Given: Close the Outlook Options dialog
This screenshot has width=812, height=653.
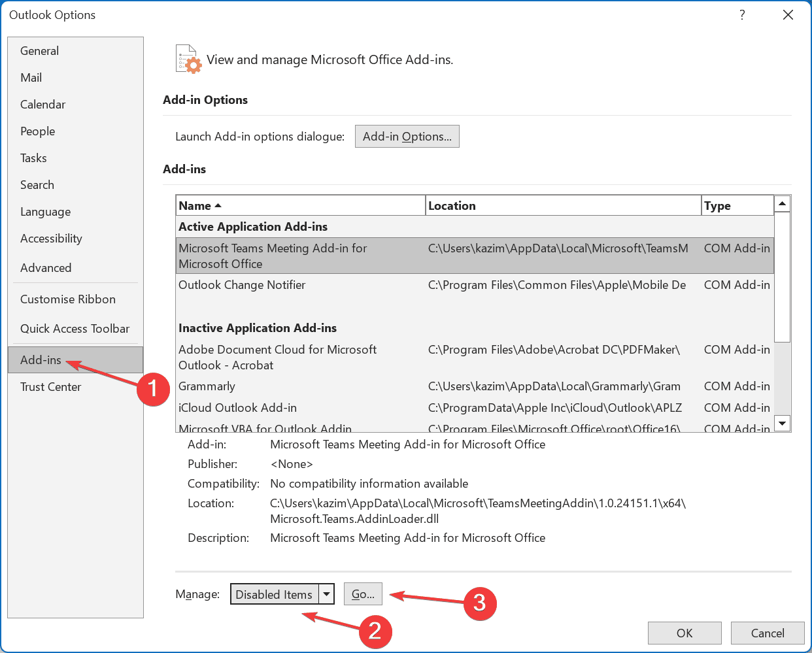Looking at the screenshot, I should click(x=788, y=14).
